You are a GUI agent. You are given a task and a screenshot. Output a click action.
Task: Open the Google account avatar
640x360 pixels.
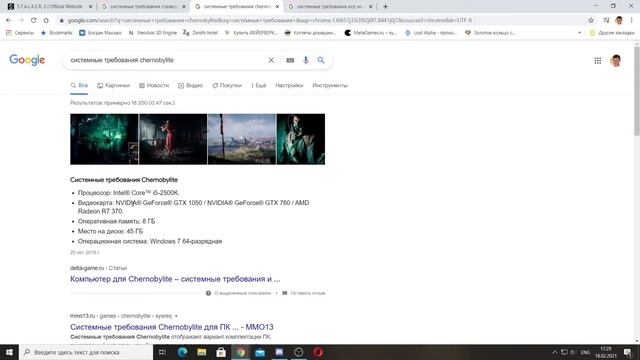click(x=616, y=60)
